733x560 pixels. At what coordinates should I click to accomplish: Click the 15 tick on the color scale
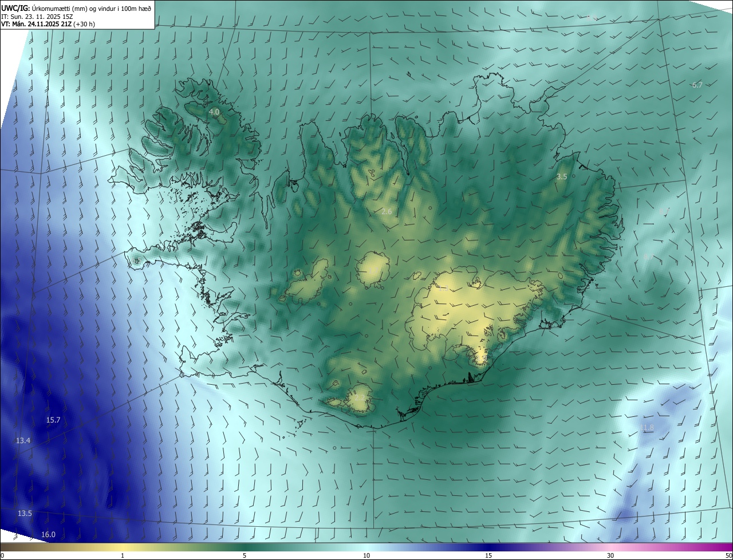pos(488,555)
